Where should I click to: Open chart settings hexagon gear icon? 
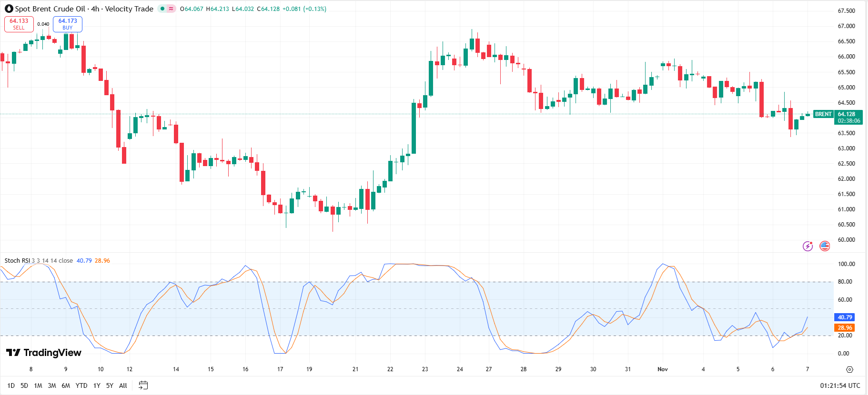tap(849, 369)
